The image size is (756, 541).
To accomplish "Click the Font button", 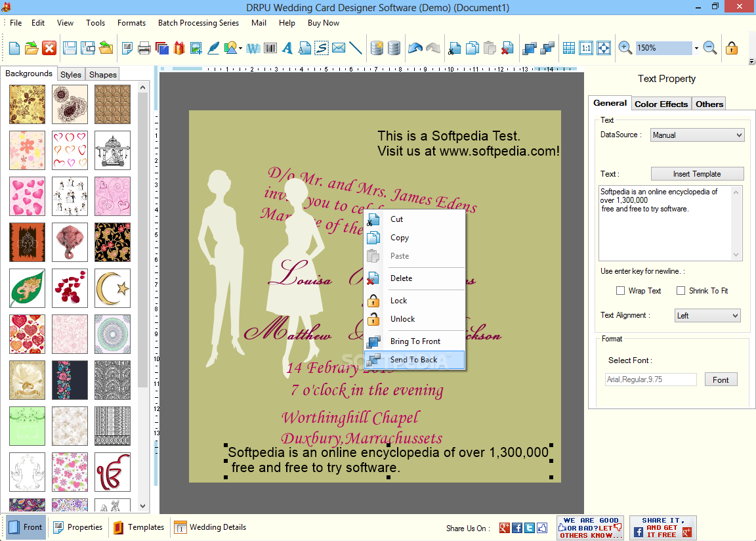I will click(721, 379).
